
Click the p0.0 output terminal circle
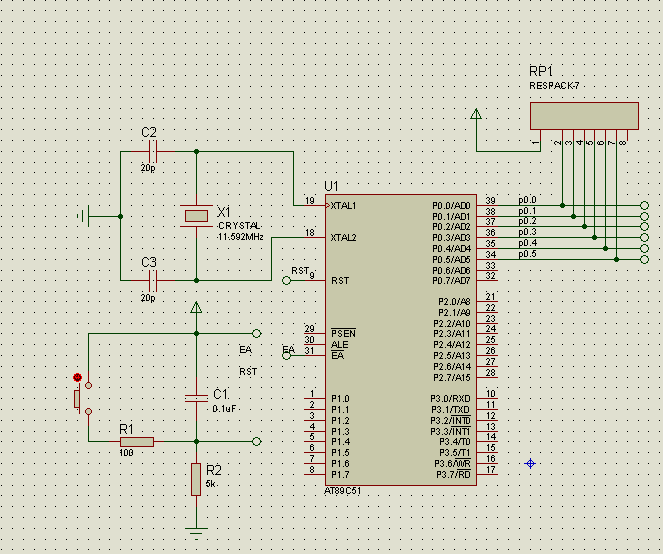coord(644,205)
